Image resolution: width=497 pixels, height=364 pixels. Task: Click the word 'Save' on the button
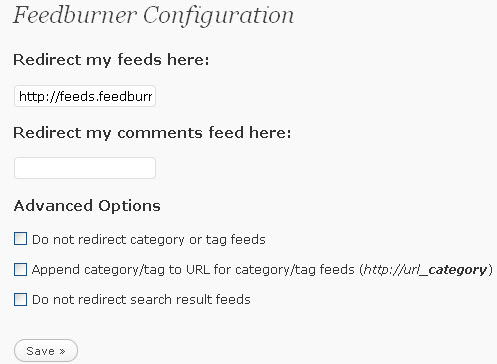[40, 351]
